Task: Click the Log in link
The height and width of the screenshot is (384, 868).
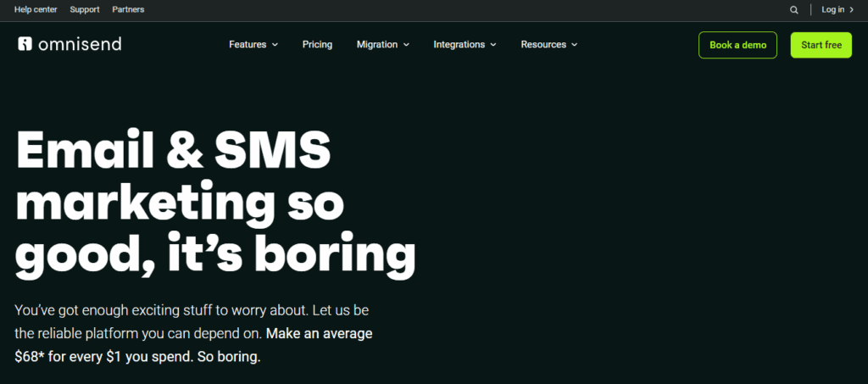Action: pos(837,10)
